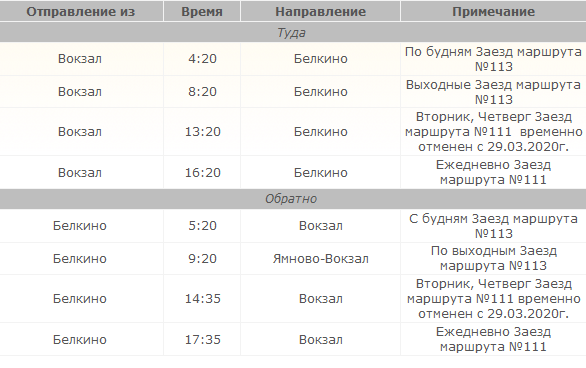Click the 4:20 departure time cell
This screenshot has height=368, width=586.
[x=202, y=59]
